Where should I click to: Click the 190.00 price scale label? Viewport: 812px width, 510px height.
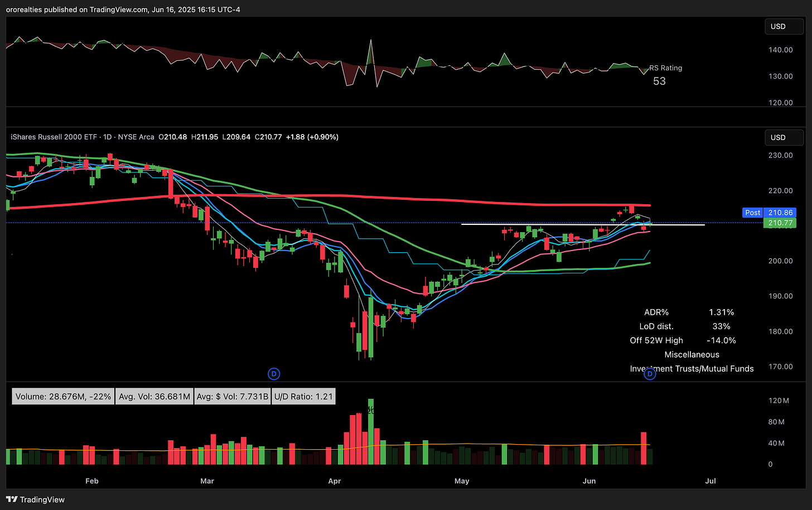pyautogui.click(x=780, y=296)
